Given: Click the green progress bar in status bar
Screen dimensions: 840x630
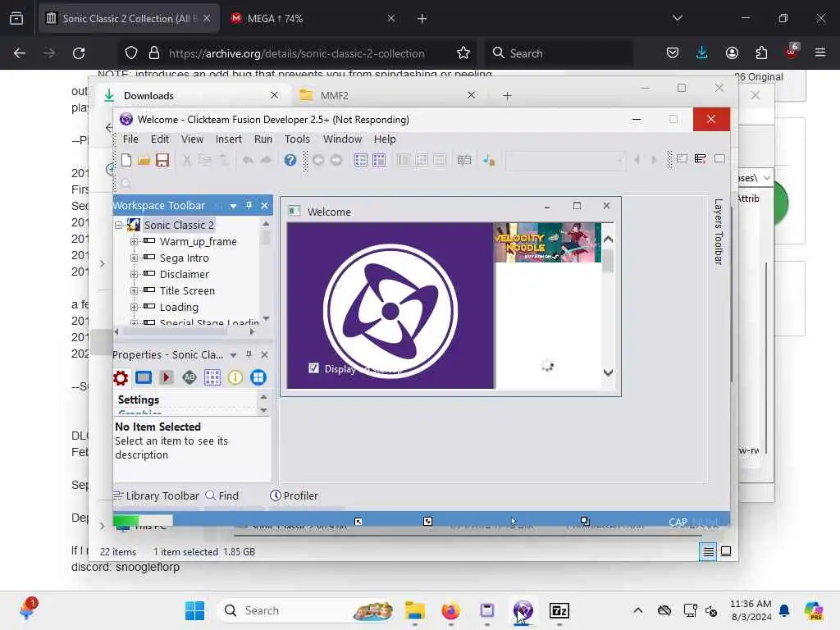Looking at the screenshot, I should pyautogui.click(x=143, y=520).
